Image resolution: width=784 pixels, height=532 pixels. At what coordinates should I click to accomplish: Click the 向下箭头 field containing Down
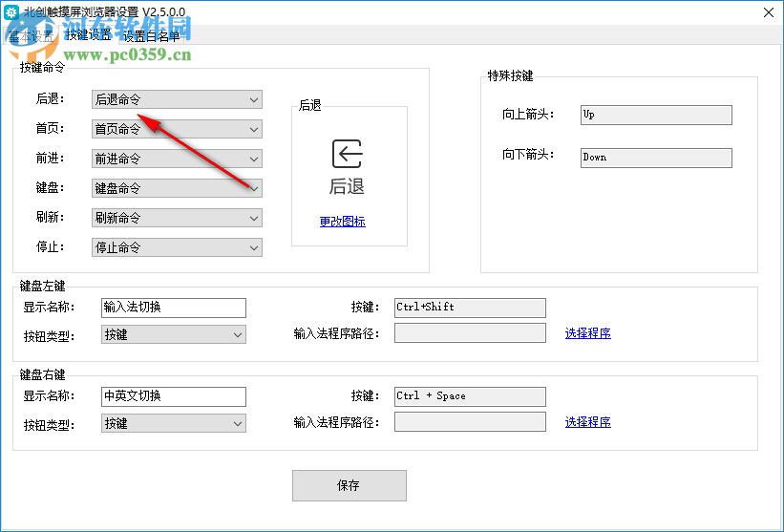656,158
